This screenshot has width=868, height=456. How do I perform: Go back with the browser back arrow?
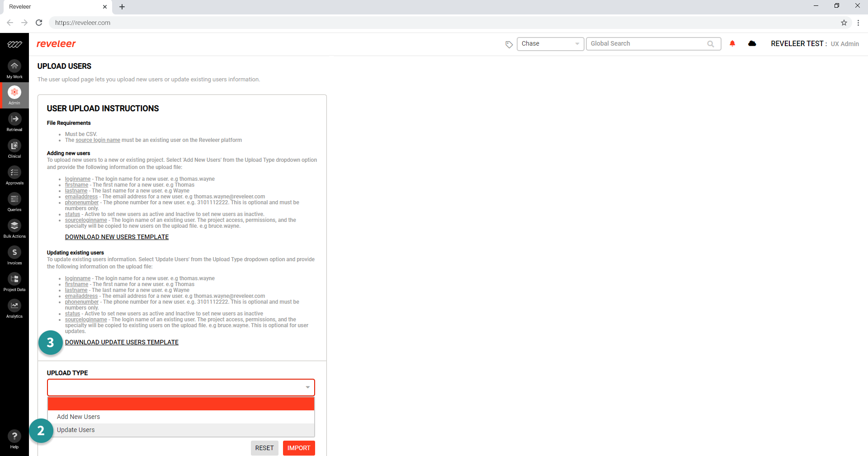pos(10,23)
